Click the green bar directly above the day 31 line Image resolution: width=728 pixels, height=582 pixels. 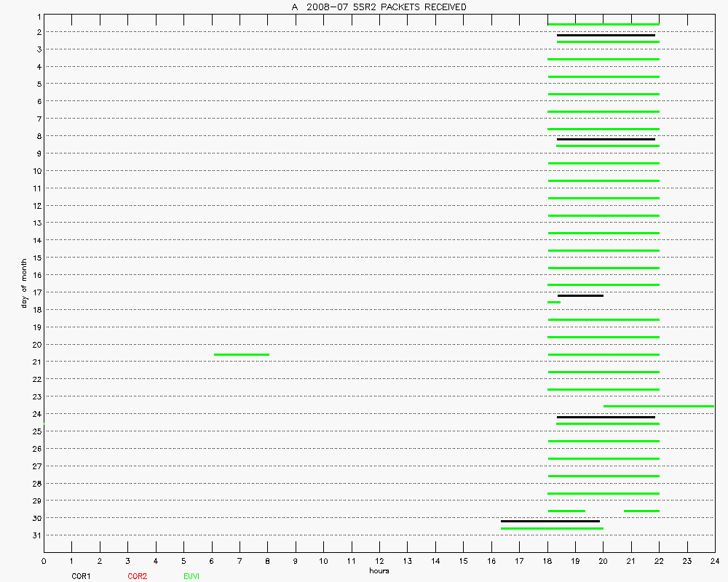552,528
